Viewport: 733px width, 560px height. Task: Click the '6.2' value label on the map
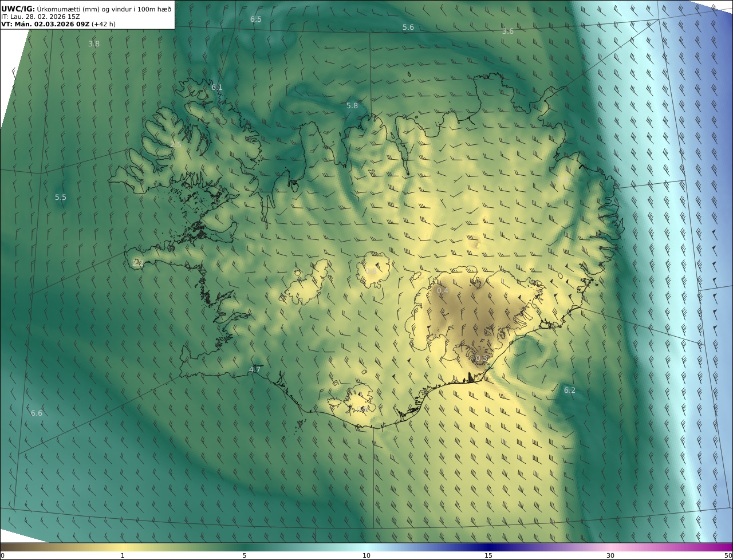point(570,391)
